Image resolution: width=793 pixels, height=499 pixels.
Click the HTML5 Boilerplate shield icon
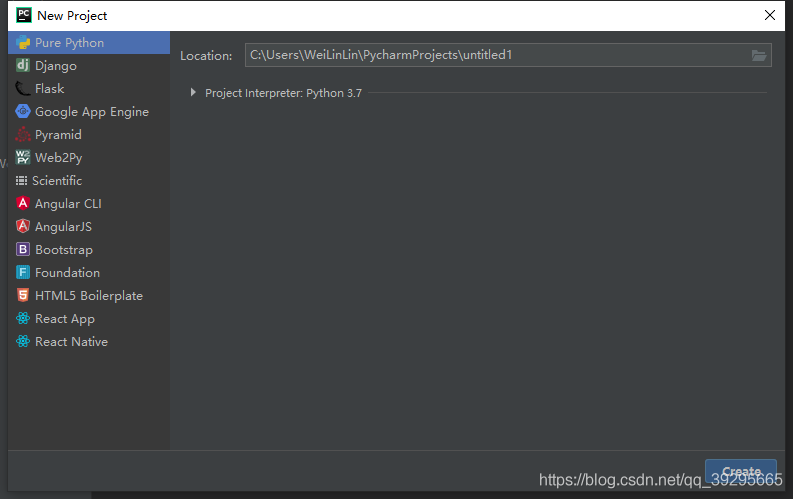tap(23, 296)
